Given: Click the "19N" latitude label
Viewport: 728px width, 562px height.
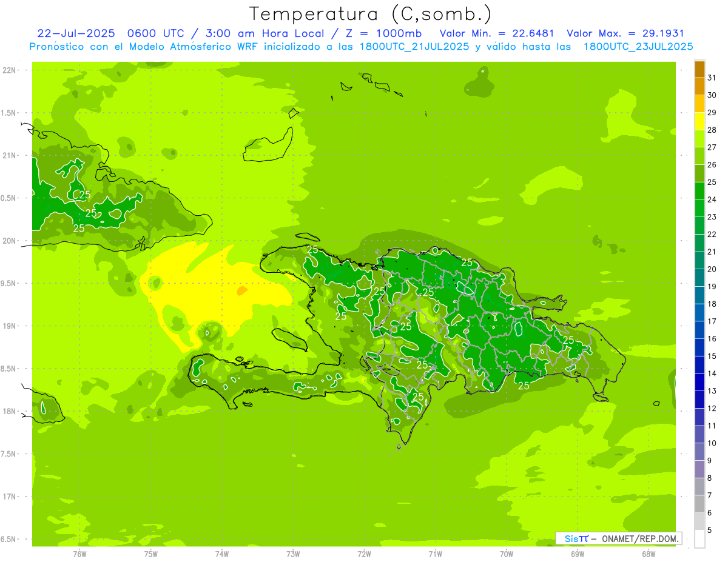Looking at the screenshot, I should [x=9, y=326].
